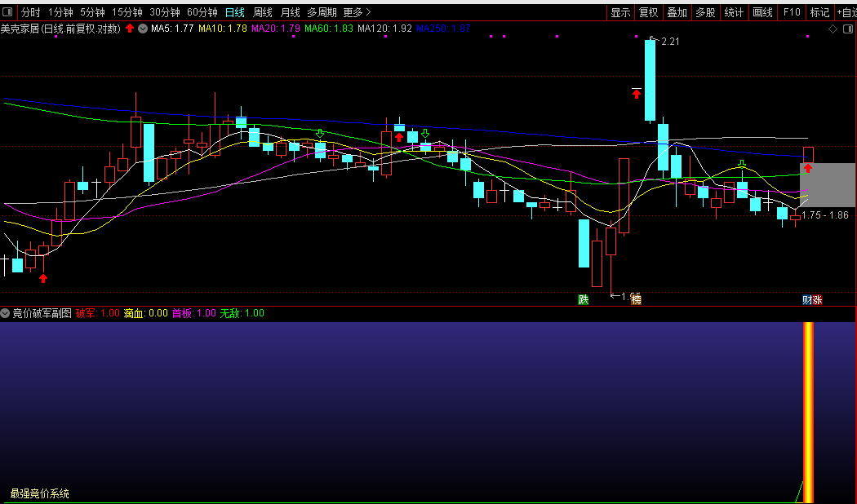The width and height of the screenshot is (857, 504).
Task: Click the 最强竞价系统 label
Action: 40,493
